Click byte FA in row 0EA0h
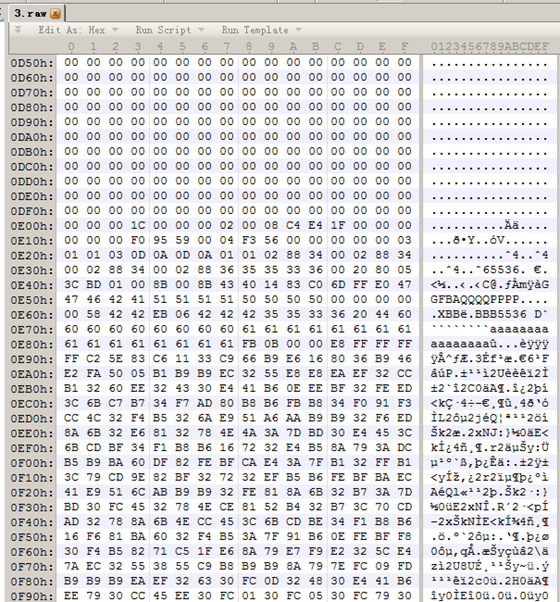560x602 pixels. [93, 374]
